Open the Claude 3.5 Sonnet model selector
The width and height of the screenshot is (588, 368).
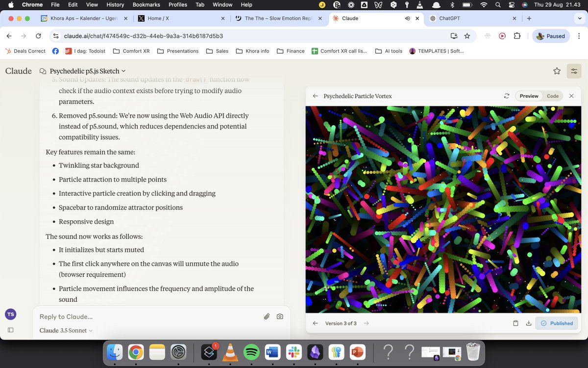65,330
